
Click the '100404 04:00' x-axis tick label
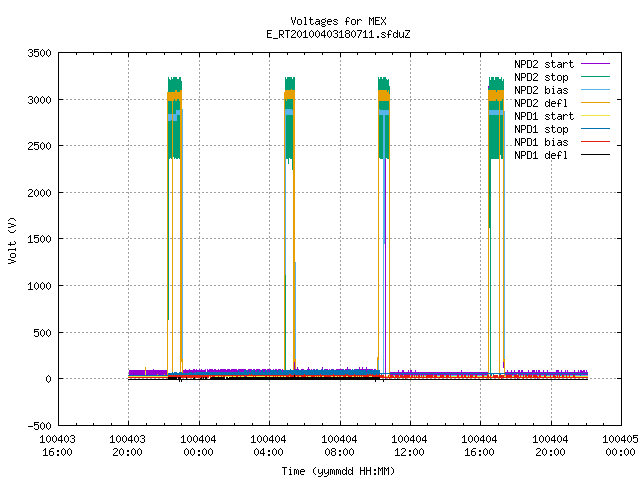269,446
